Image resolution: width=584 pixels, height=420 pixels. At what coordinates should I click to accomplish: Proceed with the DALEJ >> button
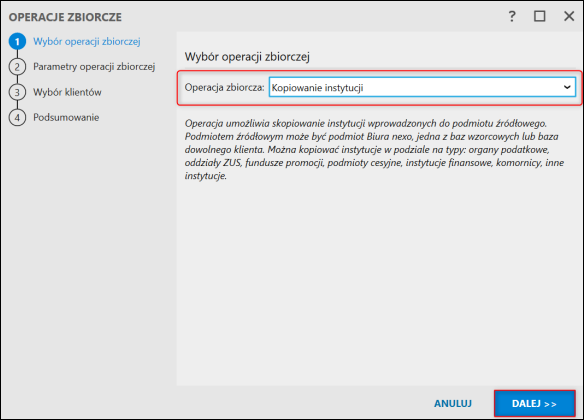coord(534,404)
